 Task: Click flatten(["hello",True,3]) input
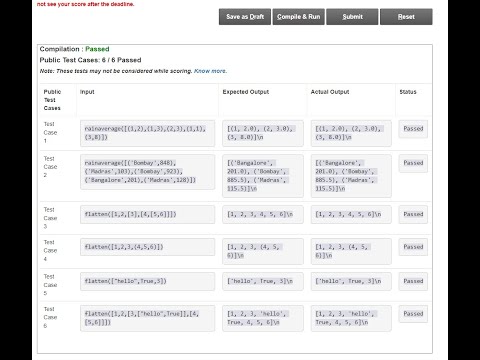coord(147,281)
